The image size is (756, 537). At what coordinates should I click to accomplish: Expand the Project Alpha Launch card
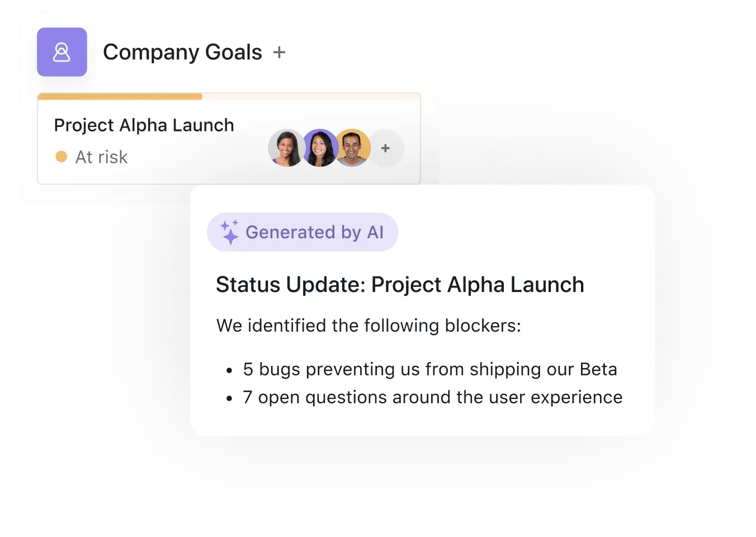pos(144,125)
